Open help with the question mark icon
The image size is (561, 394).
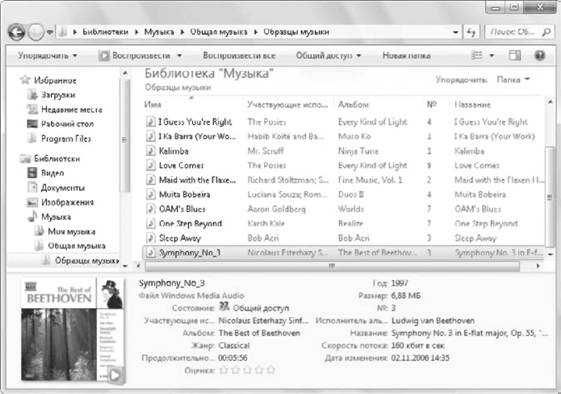coord(540,55)
